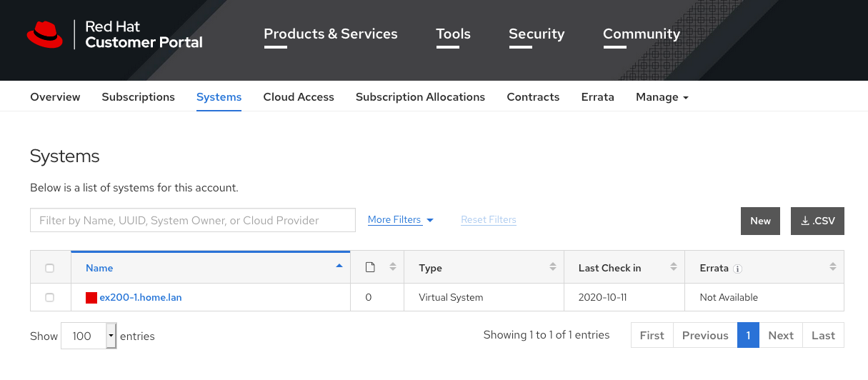
Task: Open the Show entries count selector
Action: [89, 336]
